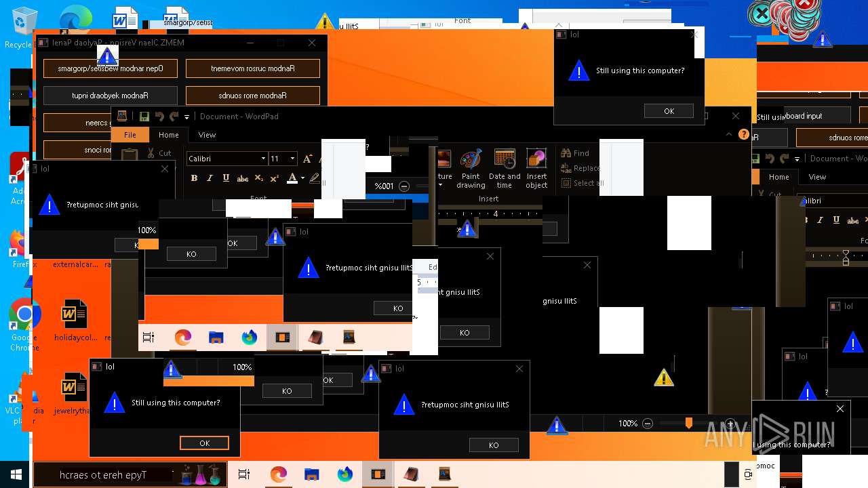Click the minus button beside mirrored %001
Screen dimensions: 868x488
(404, 186)
